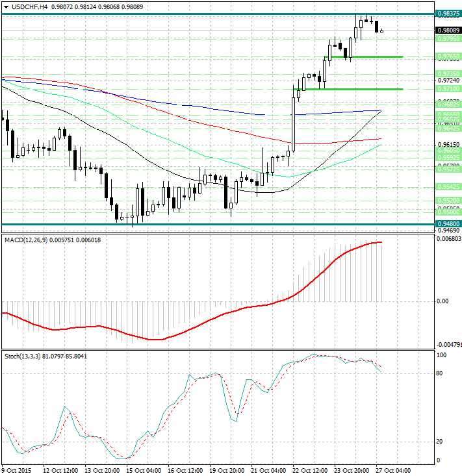Click the 15 Oct 04:00 time label

[144, 471]
